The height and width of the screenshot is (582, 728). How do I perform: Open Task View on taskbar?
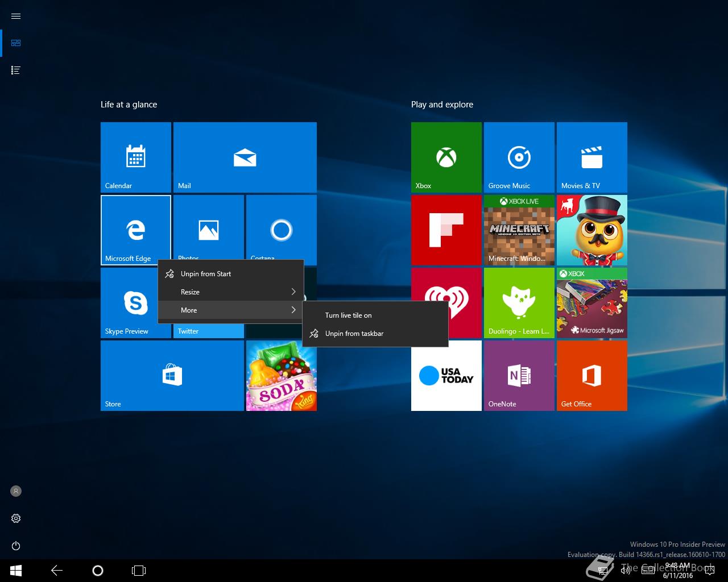point(139,571)
